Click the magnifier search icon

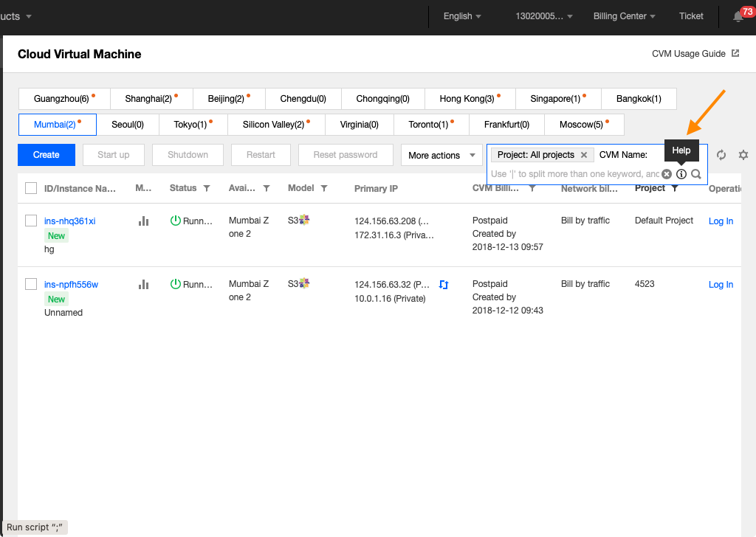(x=695, y=174)
